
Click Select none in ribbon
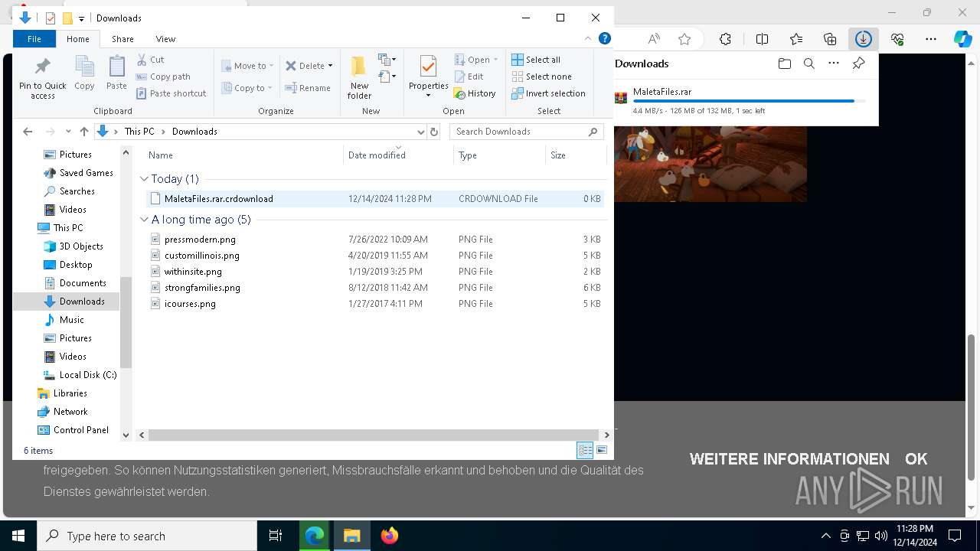point(541,77)
